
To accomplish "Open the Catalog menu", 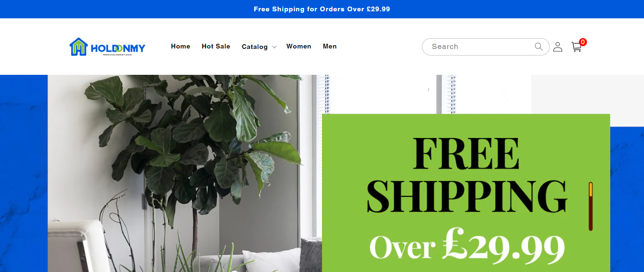I will coord(255,47).
